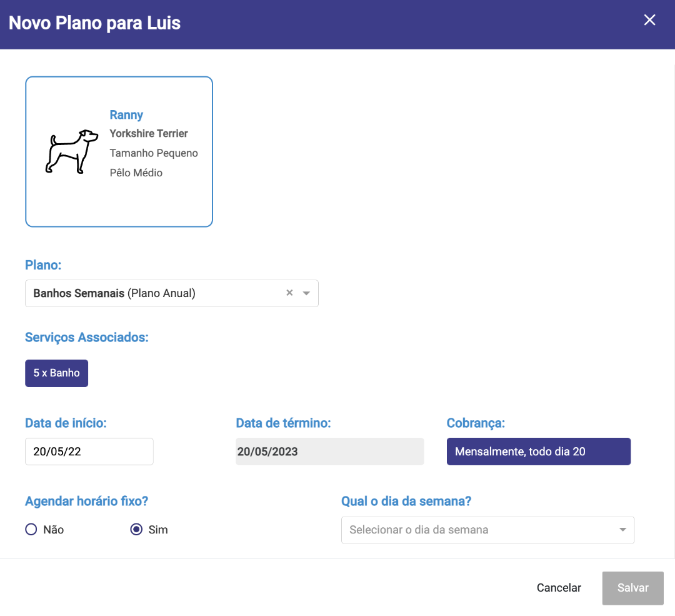Click the 5 x Banho service tag
Image resolution: width=675 pixels, height=616 pixels.
57,373
